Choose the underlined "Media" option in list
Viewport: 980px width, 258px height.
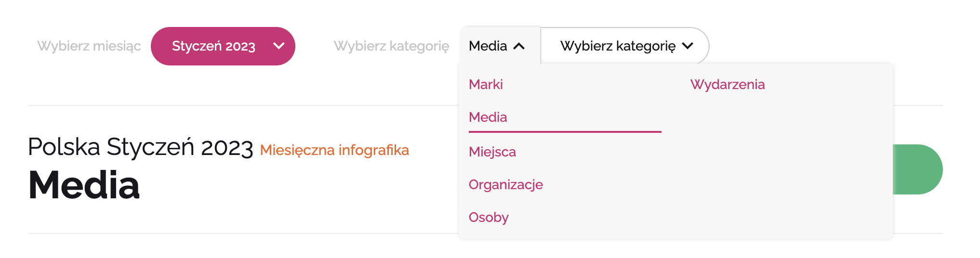pyautogui.click(x=488, y=117)
